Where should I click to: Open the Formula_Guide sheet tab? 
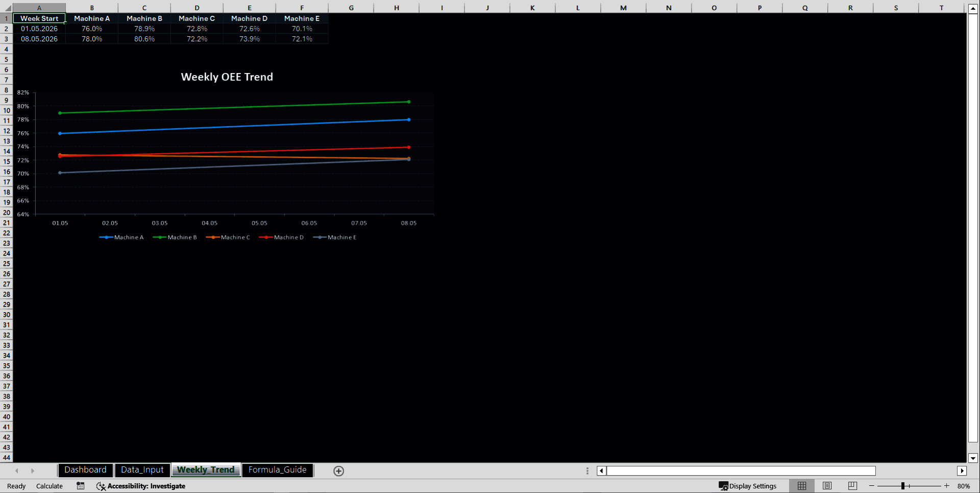click(x=277, y=470)
